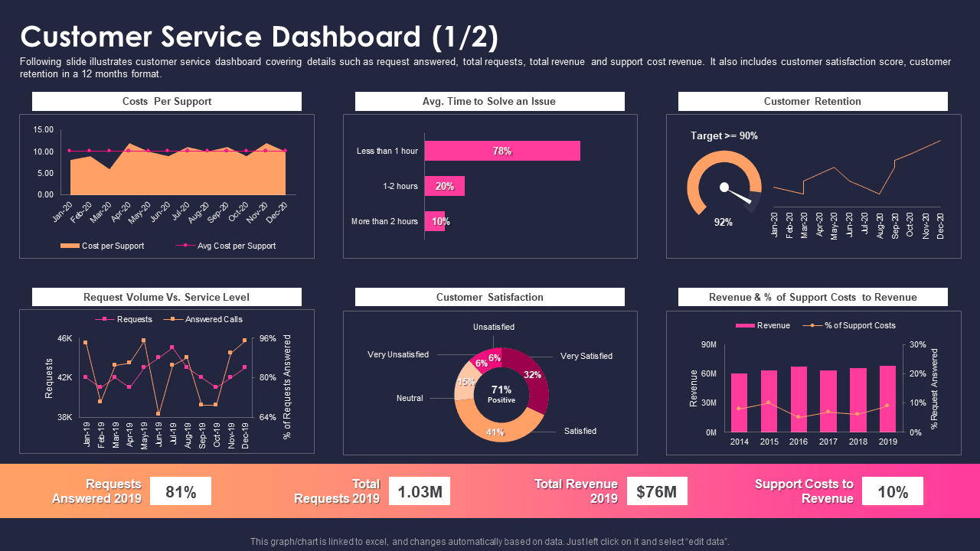This screenshot has height=551, width=980.
Task: Click the Avg Cost per Support legend marker
Action: point(185,246)
